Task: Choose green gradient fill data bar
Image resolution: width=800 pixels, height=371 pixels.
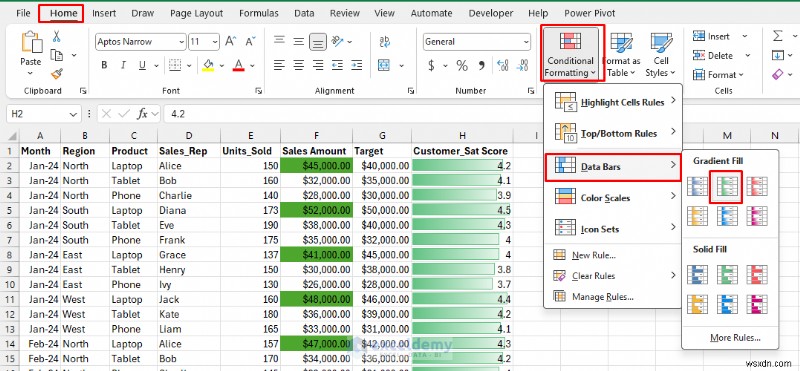Action: (x=726, y=187)
